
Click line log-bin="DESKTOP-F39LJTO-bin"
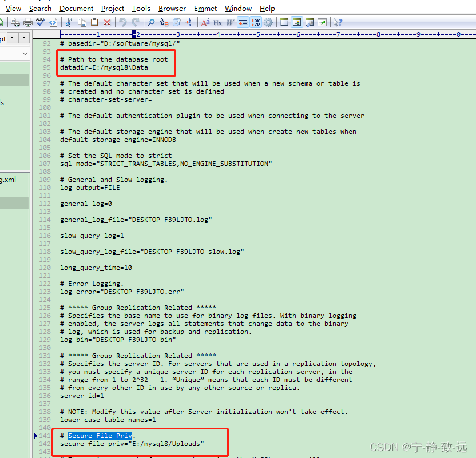pos(118,340)
